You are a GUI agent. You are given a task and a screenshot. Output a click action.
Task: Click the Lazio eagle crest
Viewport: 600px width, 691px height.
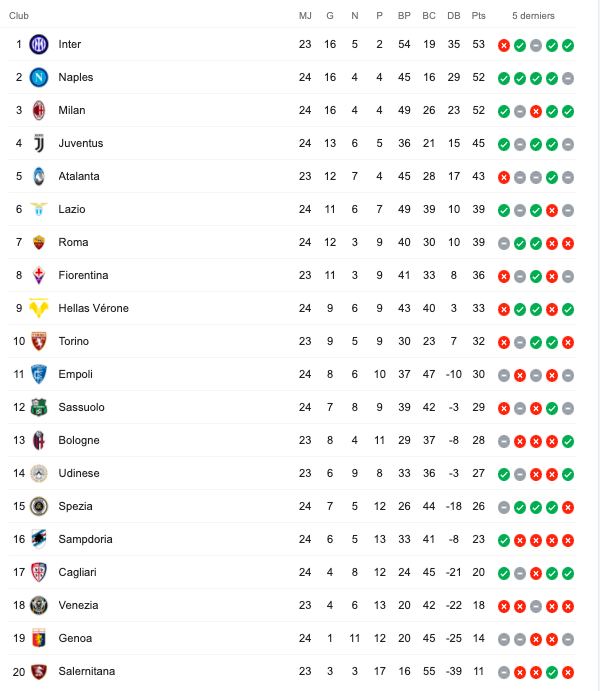coord(39,209)
